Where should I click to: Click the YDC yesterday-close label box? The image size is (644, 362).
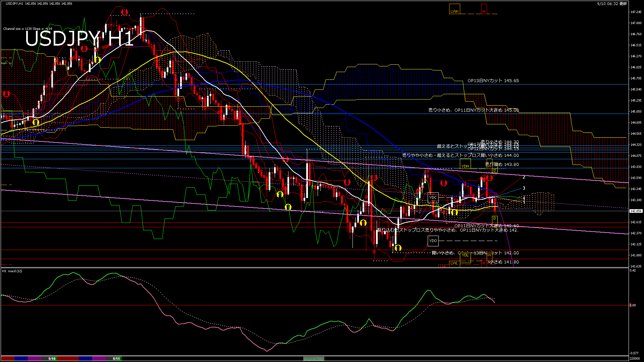pos(433,197)
